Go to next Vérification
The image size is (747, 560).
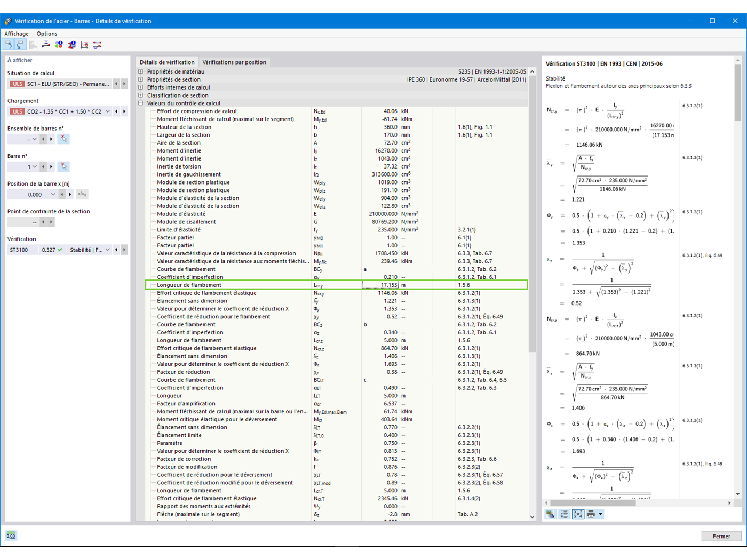124,250
